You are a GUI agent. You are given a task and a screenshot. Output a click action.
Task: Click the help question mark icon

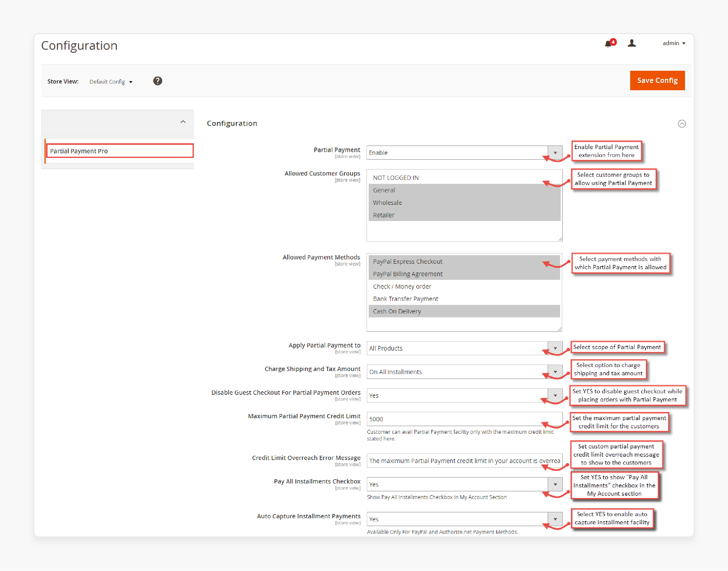coord(157,81)
